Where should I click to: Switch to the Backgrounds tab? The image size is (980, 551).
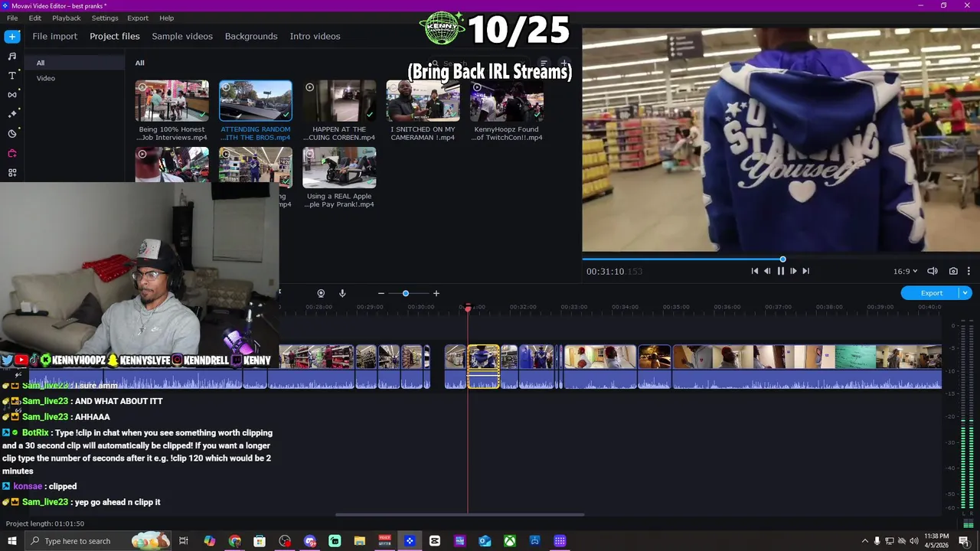pyautogui.click(x=251, y=36)
